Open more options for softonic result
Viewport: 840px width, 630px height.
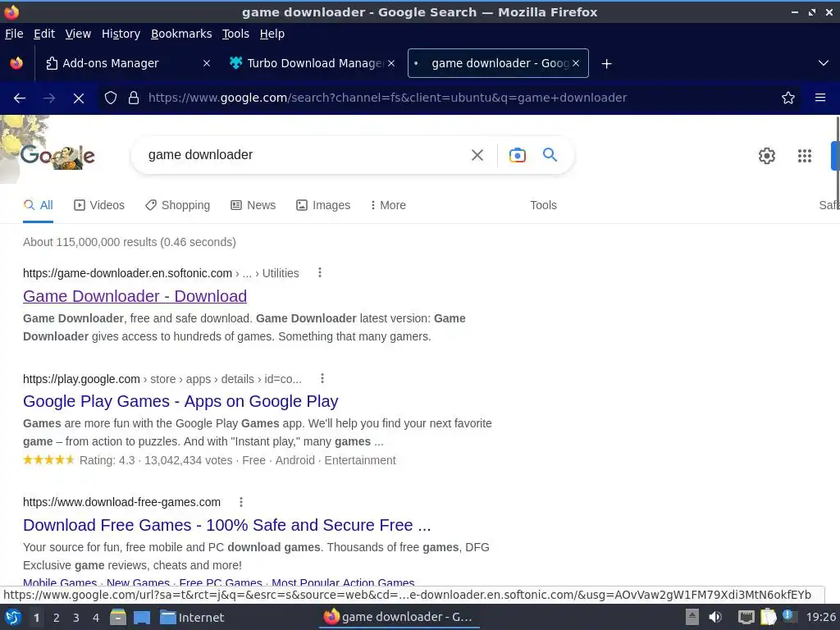[320, 272]
